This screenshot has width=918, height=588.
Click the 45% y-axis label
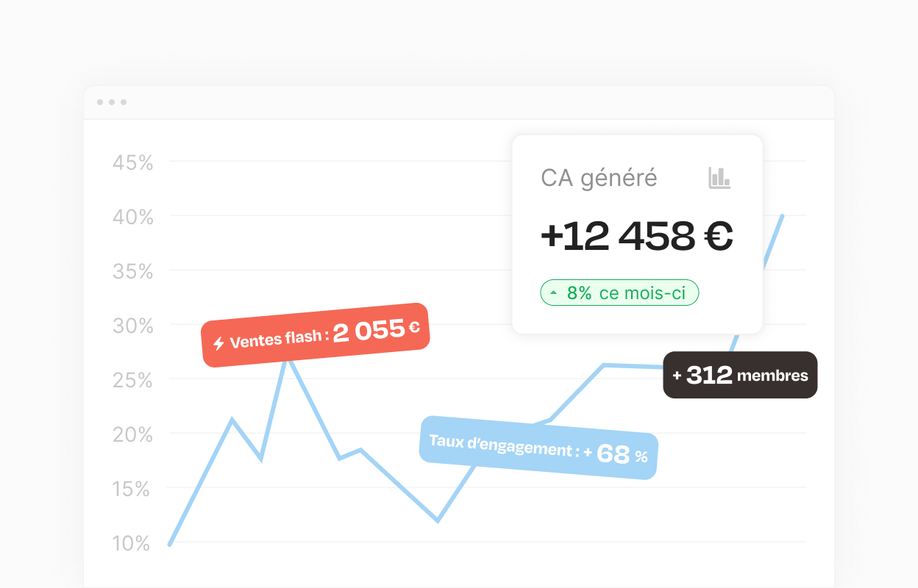pos(133,163)
